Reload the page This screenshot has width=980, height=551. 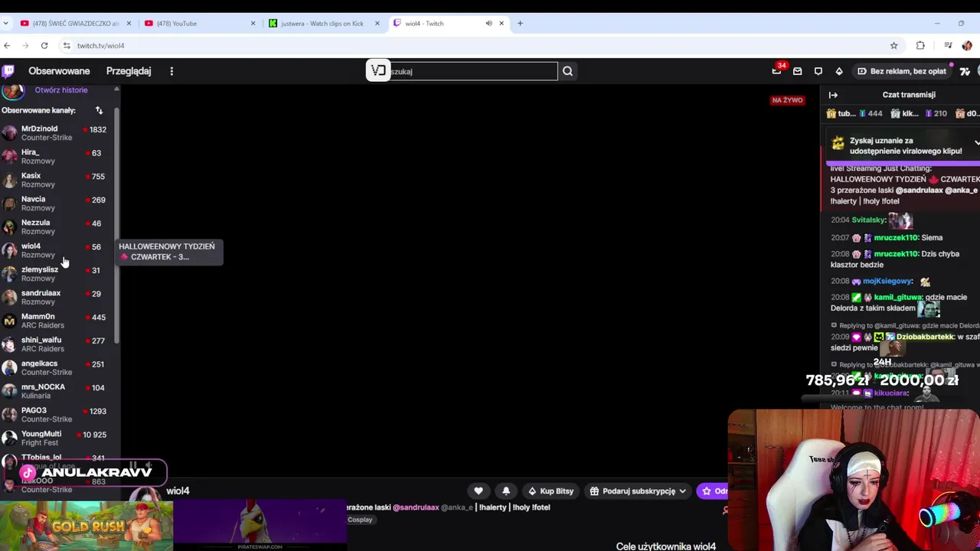[x=44, y=45]
